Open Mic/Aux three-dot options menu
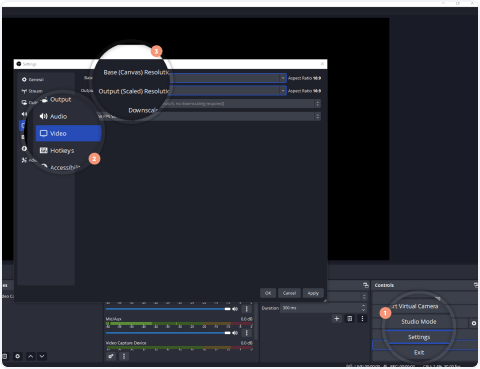Image resolution: width=480 pixels, height=369 pixels. [x=247, y=333]
